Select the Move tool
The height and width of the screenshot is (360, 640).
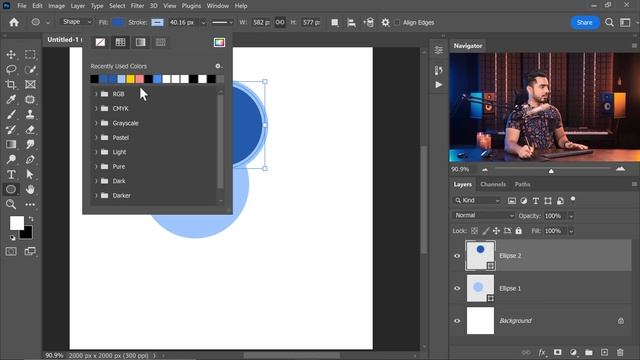(x=11, y=54)
